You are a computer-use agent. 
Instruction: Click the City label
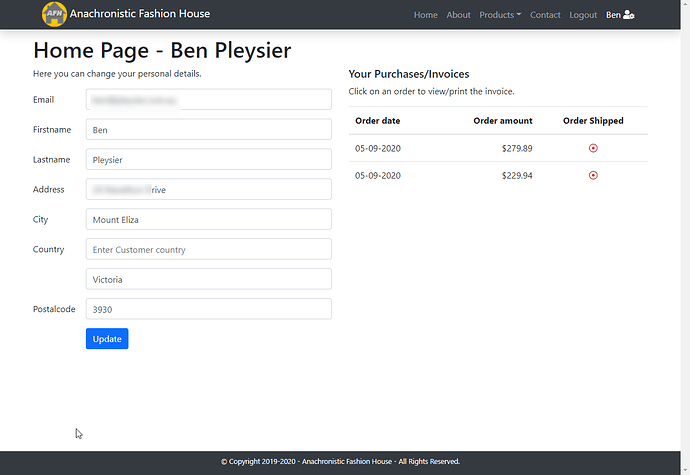click(40, 219)
